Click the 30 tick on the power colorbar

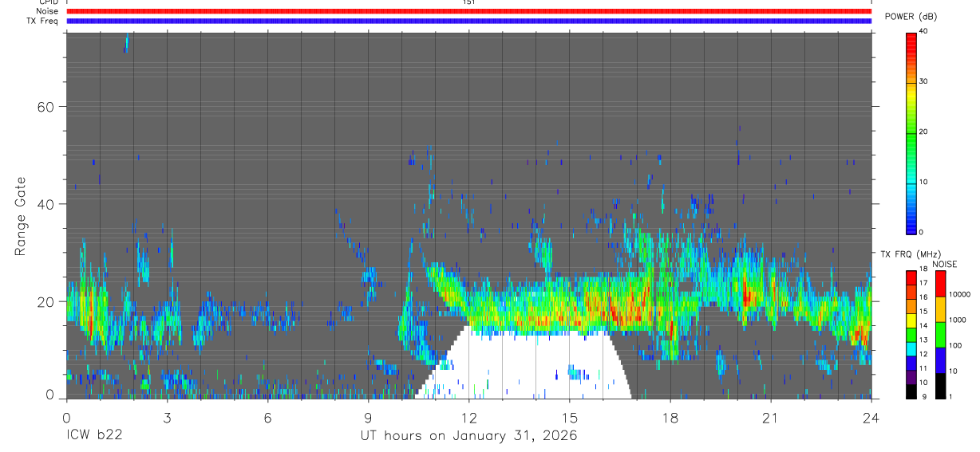tap(923, 81)
